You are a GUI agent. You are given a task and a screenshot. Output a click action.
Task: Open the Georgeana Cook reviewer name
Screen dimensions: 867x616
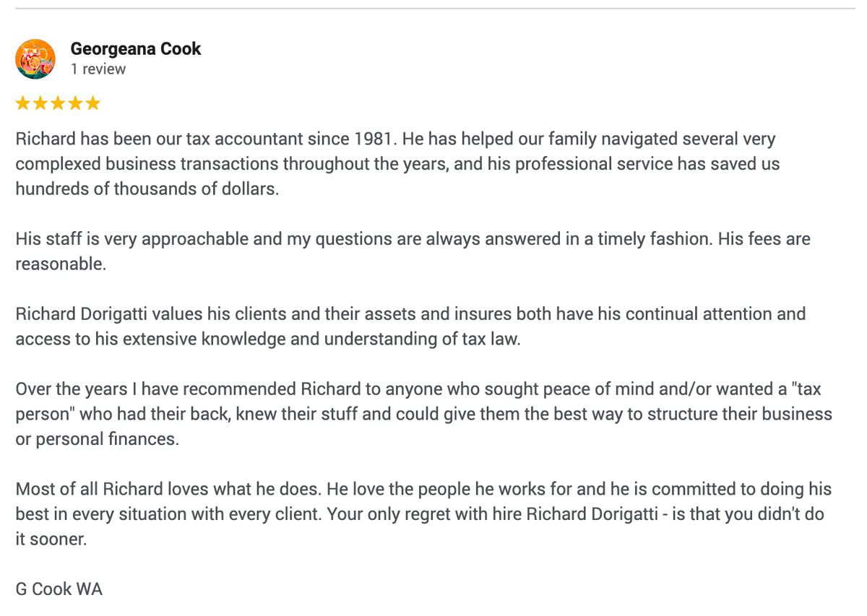click(136, 49)
